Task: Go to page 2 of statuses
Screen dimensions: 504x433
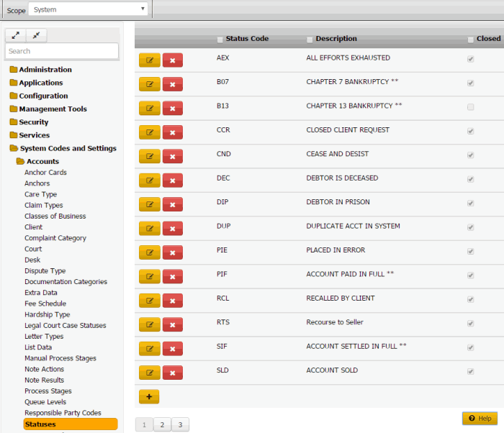Action: click(x=162, y=424)
